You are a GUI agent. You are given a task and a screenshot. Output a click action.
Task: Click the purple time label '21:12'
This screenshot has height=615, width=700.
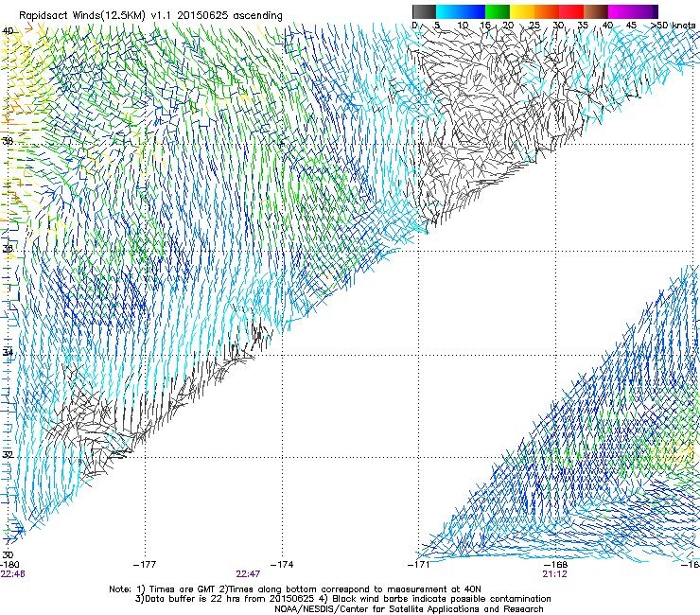pos(554,574)
